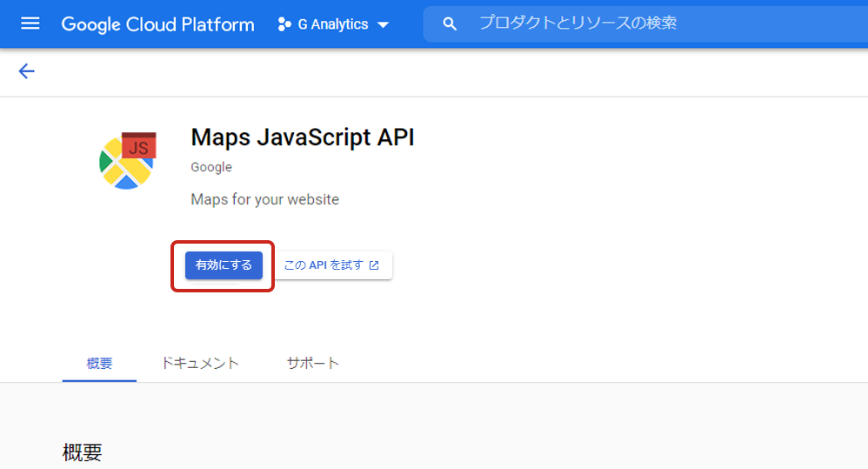Select the サポート tab
The width and height of the screenshot is (868, 469).
pos(312,363)
